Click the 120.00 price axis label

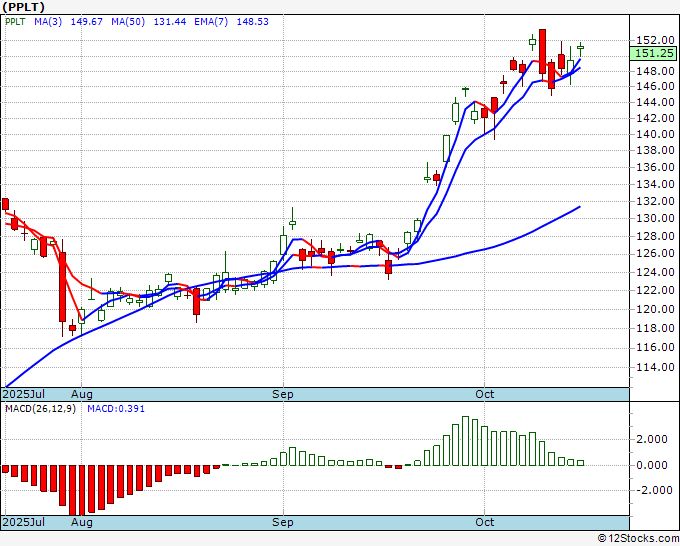tap(655, 309)
